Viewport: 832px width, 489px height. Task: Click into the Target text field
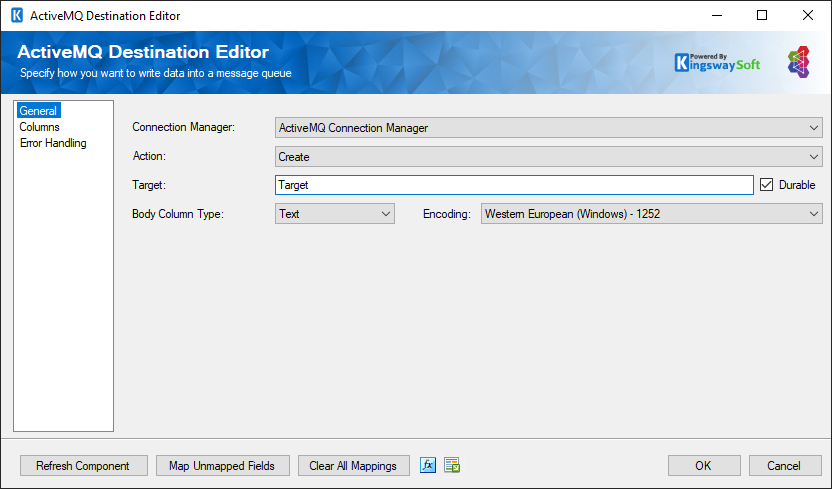[x=514, y=185]
